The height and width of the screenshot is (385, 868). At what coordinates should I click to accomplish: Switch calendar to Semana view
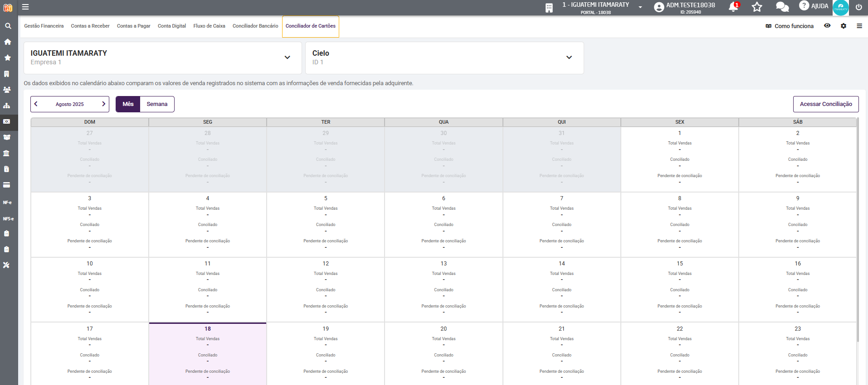[x=157, y=104]
